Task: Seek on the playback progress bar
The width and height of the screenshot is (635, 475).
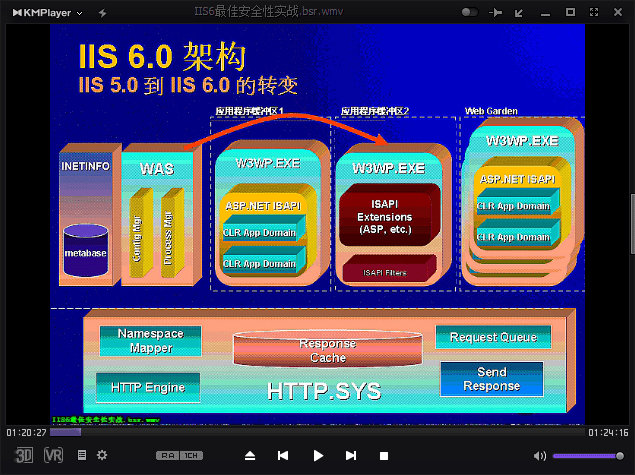Action: [317, 432]
